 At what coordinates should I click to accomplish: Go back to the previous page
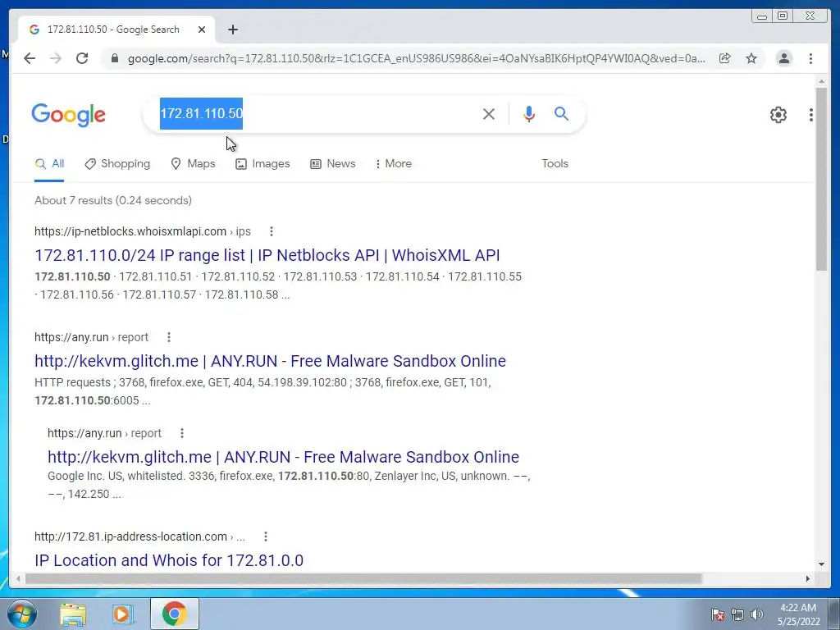30,58
